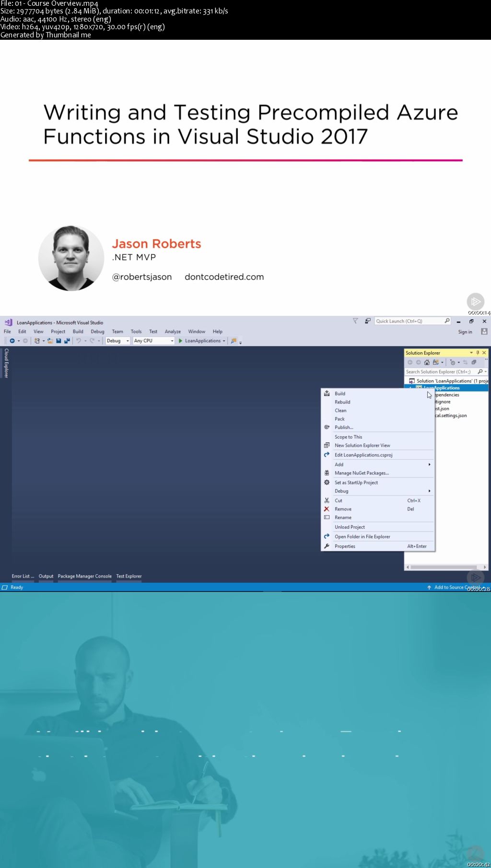Click the Sync with Active Document icon
The height and width of the screenshot is (868, 491).
[x=465, y=362]
